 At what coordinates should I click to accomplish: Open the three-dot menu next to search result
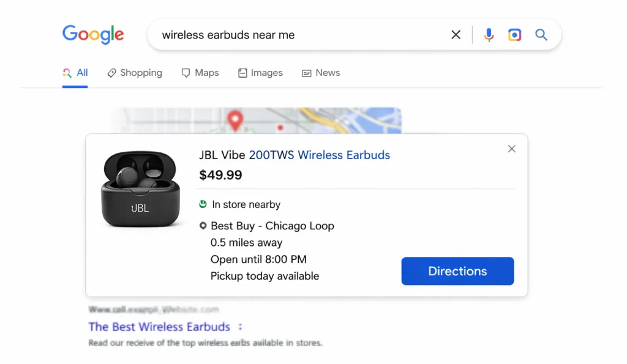pyautogui.click(x=240, y=327)
